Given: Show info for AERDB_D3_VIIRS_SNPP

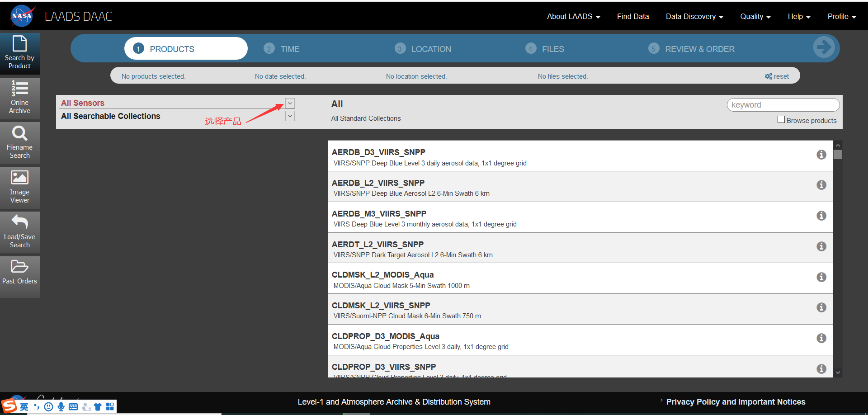Looking at the screenshot, I should tap(821, 155).
